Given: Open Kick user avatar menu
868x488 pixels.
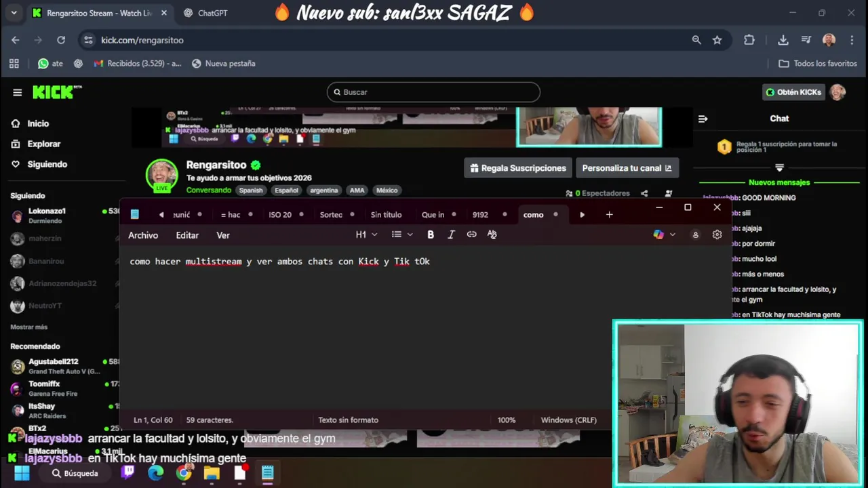Looking at the screenshot, I should tap(838, 92).
